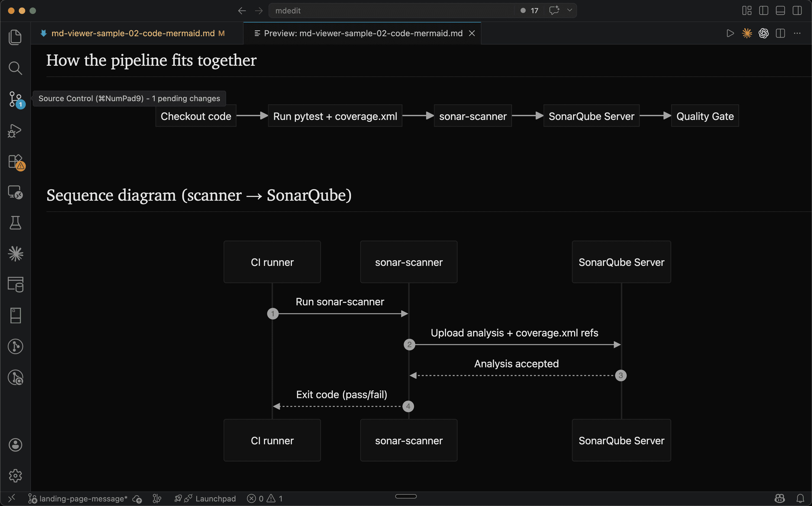Screen dimensions: 812x506
Task: Open the Accounts menu in activity bar
Action: pyautogui.click(x=15, y=445)
